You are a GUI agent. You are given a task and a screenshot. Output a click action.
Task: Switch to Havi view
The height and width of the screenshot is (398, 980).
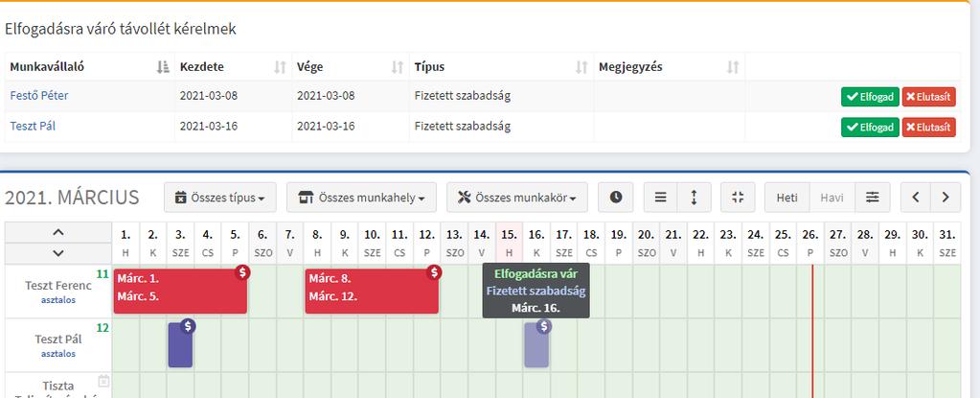832,198
